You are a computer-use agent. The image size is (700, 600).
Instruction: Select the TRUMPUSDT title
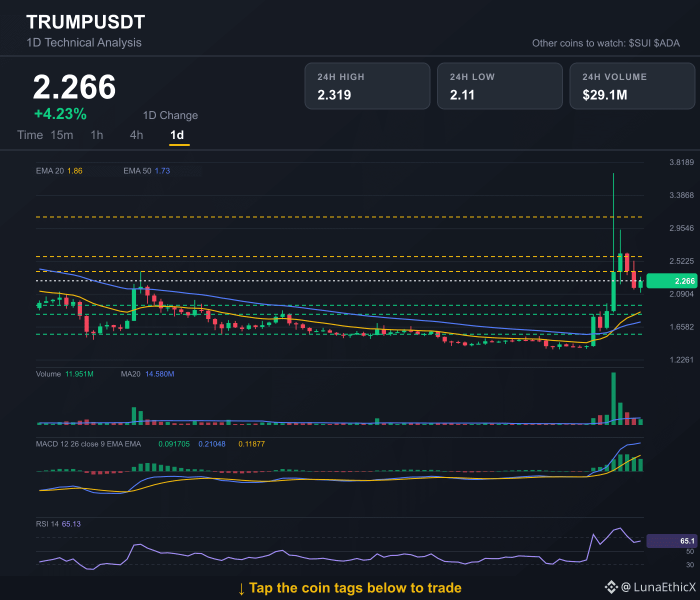click(x=85, y=22)
